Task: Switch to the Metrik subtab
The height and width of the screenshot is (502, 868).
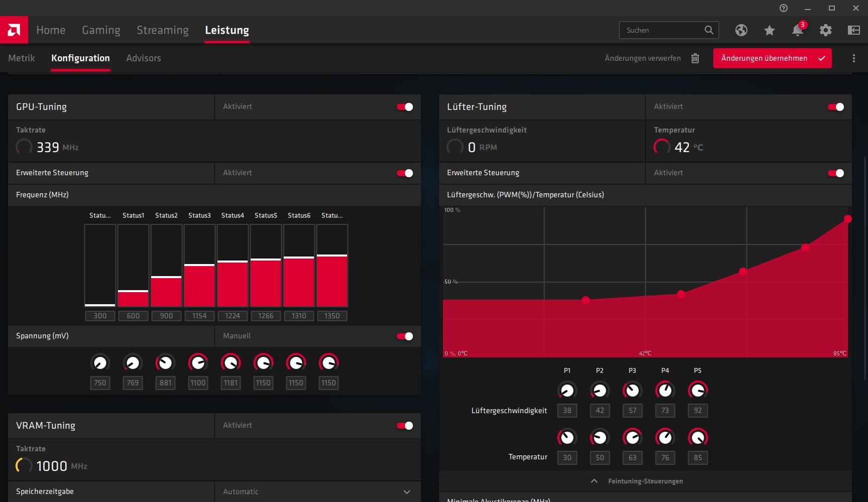Action: 22,58
